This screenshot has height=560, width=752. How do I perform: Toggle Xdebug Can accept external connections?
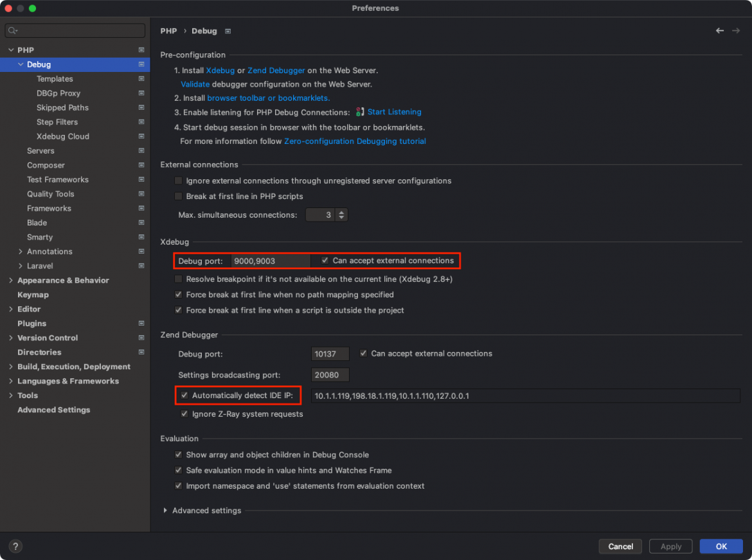point(325,261)
